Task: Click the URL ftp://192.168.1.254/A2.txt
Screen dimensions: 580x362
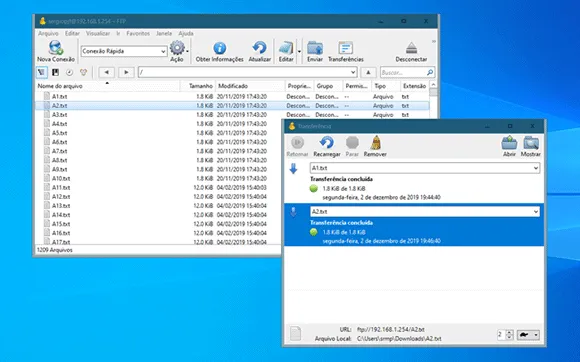Action: (391, 329)
